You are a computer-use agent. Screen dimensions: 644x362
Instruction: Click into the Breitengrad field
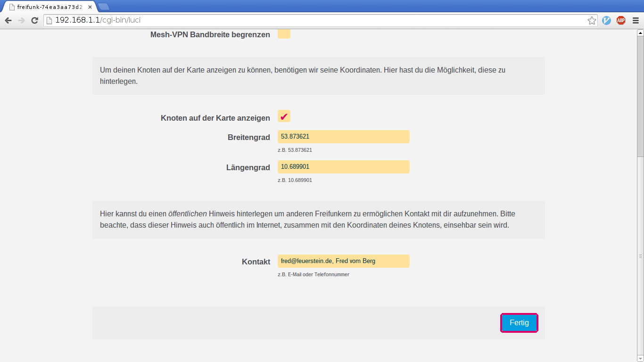[x=343, y=137]
